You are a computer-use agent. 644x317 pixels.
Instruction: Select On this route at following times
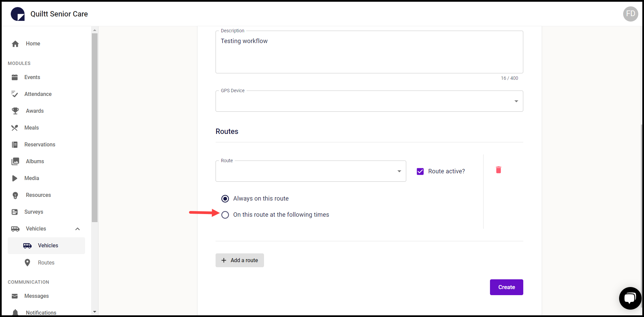point(225,215)
